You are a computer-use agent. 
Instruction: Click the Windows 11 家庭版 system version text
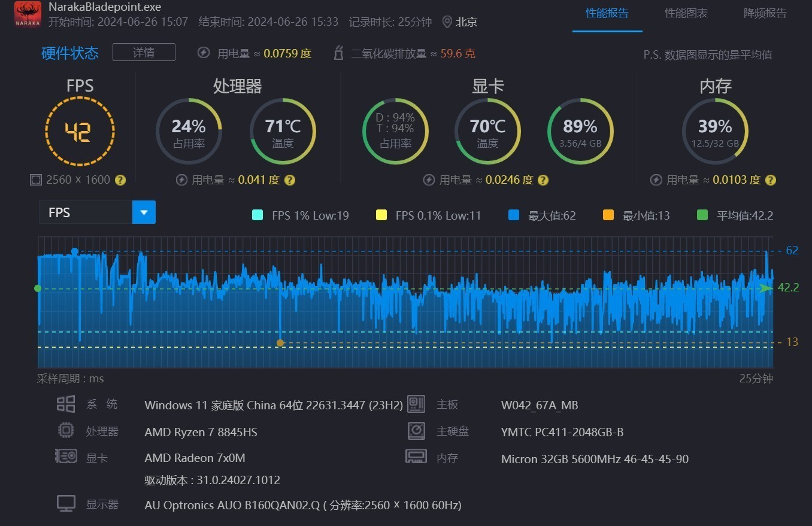point(274,405)
